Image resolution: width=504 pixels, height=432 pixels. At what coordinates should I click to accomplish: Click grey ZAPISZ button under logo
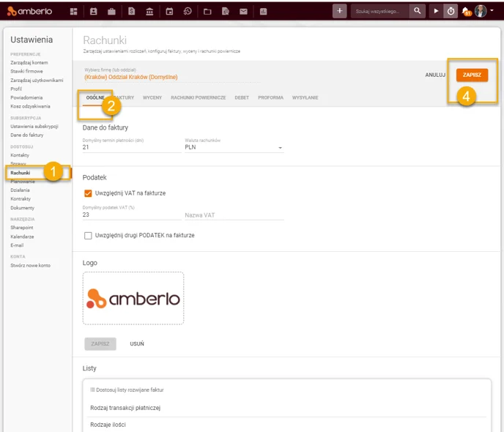(100, 343)
